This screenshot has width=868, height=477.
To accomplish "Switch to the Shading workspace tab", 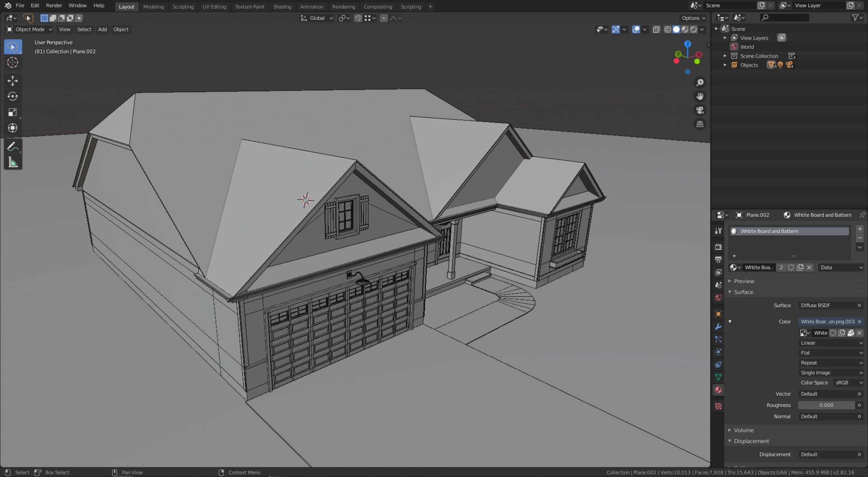I will click(x=282, y=7).
